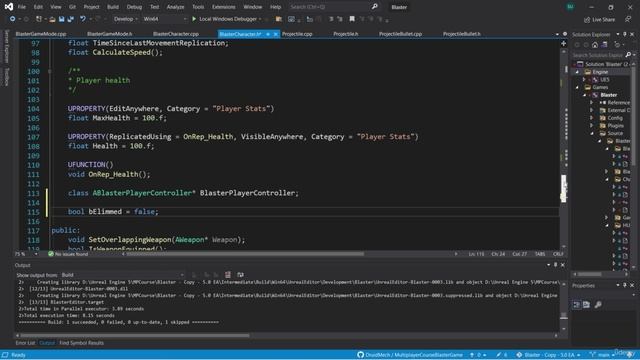Viewport: 640px width, 360px height.
Task: Click the search magnifier icon in title bar
Action: coord(374,7)
